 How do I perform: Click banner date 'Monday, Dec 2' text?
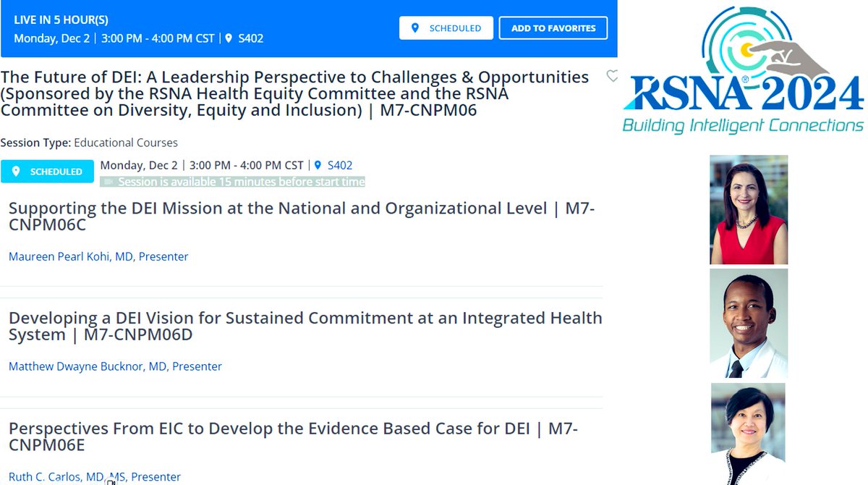point(53,38)
